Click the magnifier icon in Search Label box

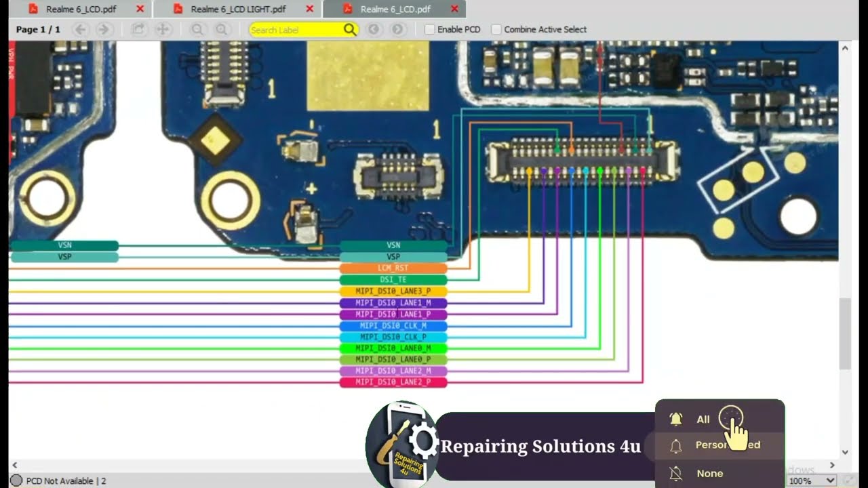pos(349,29)
